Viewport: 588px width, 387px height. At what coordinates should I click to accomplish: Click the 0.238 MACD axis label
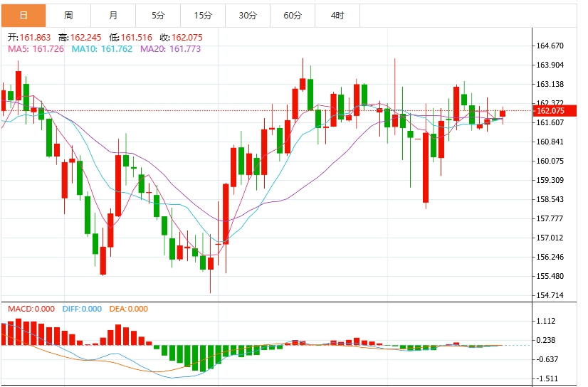tap(545, 340)
